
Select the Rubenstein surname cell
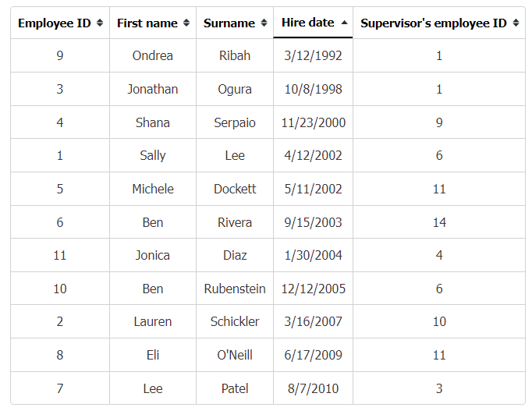(235, 289)
